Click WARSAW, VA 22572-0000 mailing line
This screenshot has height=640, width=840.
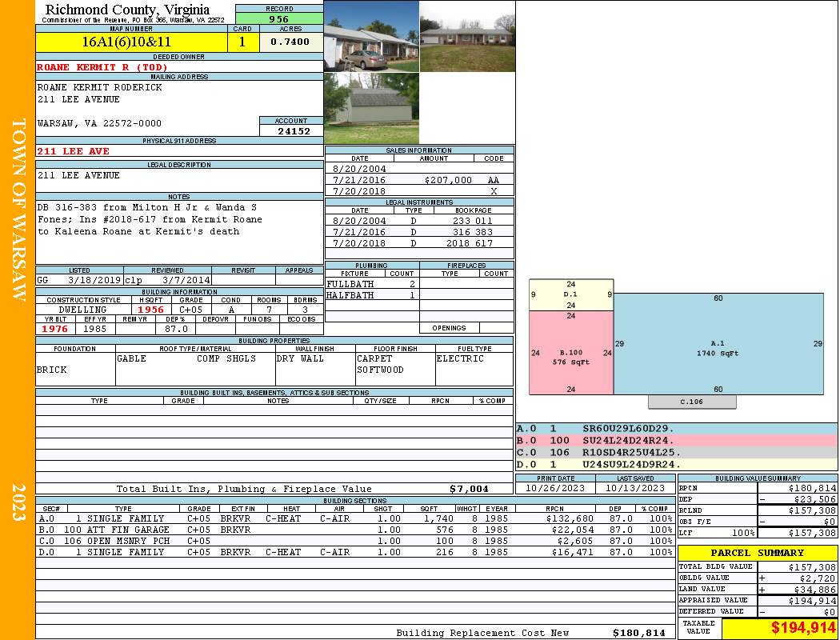[x=99, y=123]
